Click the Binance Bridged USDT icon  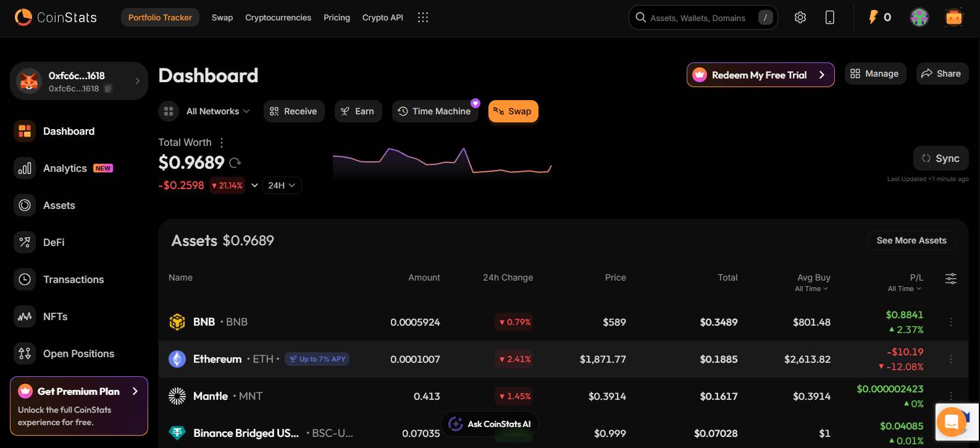pyautogui.click(x=177, y=433)
